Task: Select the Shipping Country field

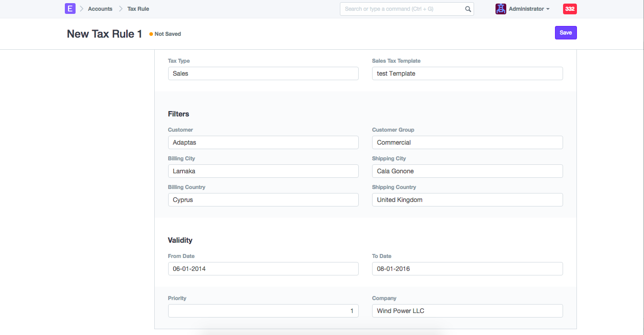Action: click(x=467, y=200)
